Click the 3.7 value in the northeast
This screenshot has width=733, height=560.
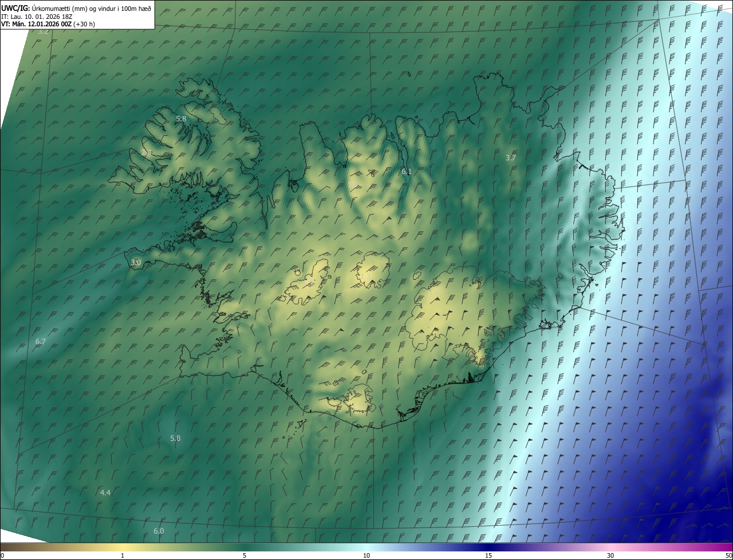click(511, 157)
